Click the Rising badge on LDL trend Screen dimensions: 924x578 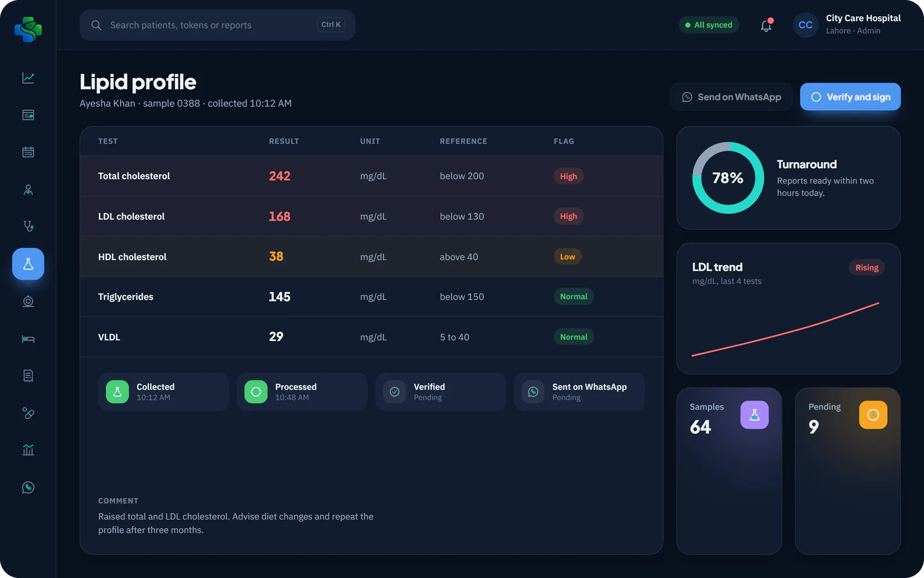pyautogui.click(x=867, y=268)
